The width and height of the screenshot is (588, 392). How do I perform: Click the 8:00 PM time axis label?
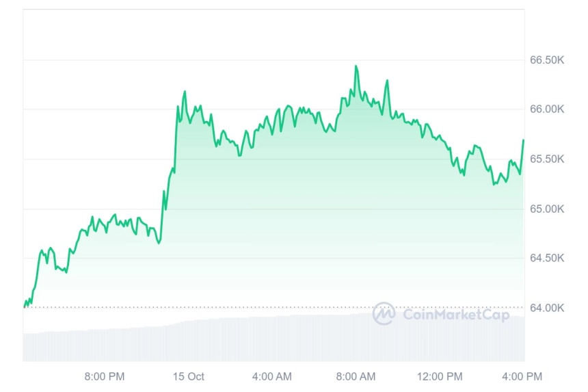tap(104, 376)
